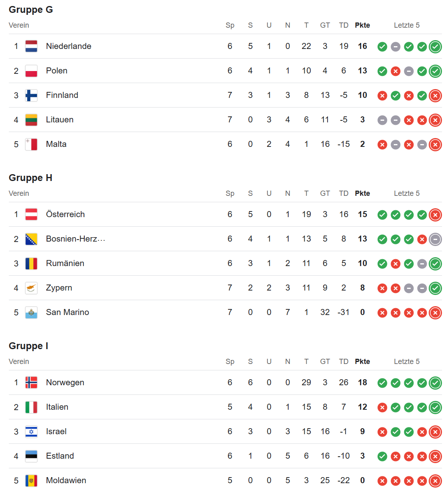Open the Rumänien team link

(65, 263)
